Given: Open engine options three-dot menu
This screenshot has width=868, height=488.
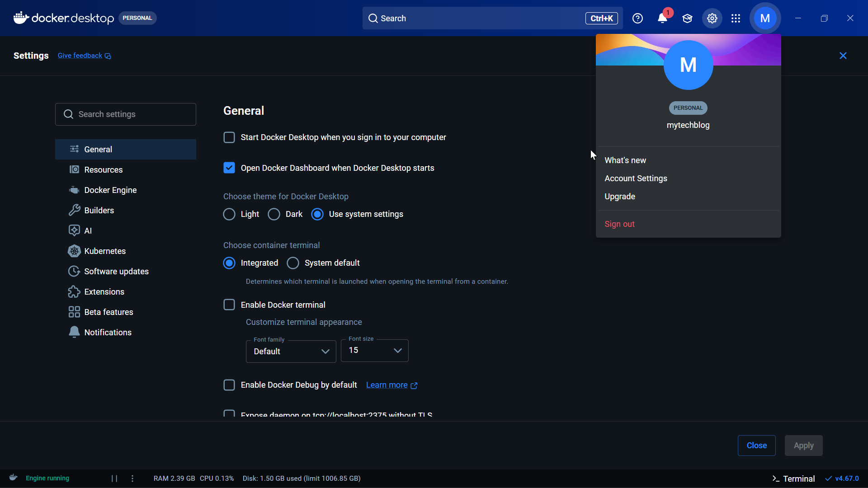Looking at the screenshot, I should pyautogui.click(x=132, y=479).
